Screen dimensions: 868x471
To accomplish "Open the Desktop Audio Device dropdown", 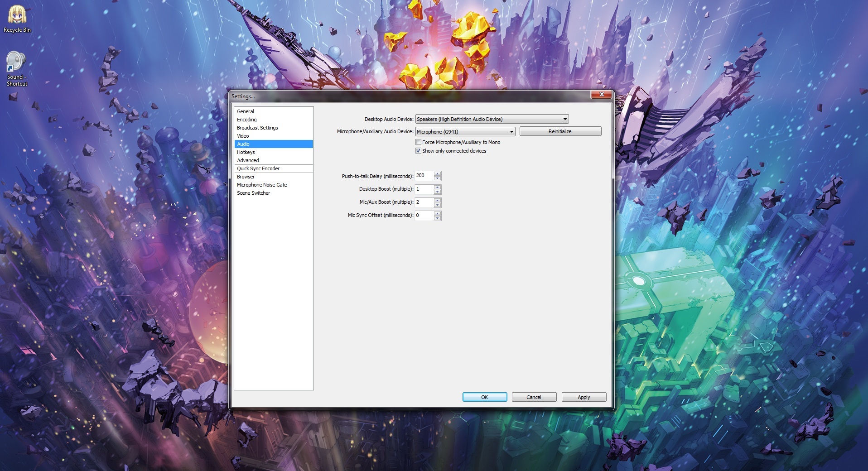I will point(492,119).
